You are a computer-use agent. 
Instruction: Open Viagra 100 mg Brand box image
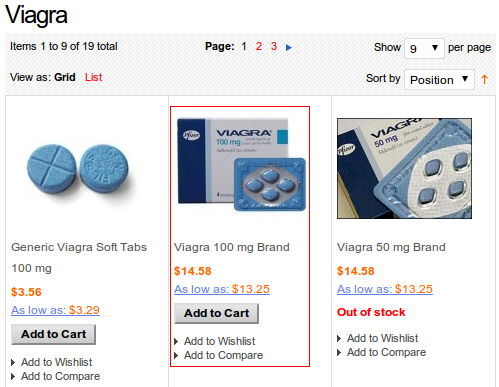pos(241,165)
